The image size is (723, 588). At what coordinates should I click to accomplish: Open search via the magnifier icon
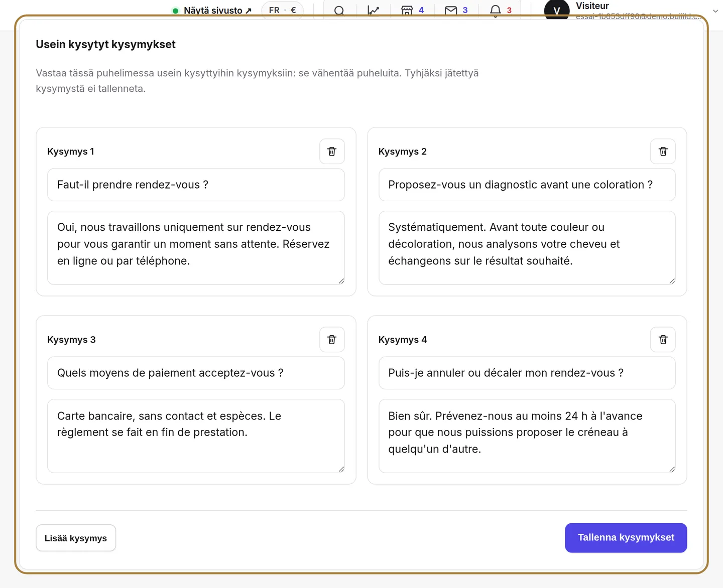point(339,11)
